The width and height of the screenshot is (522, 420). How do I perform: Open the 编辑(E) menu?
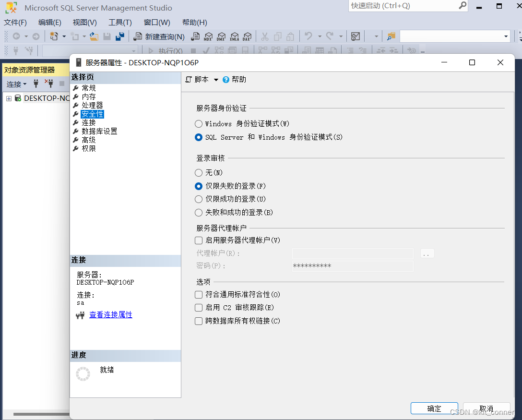[x=49, y=22]
